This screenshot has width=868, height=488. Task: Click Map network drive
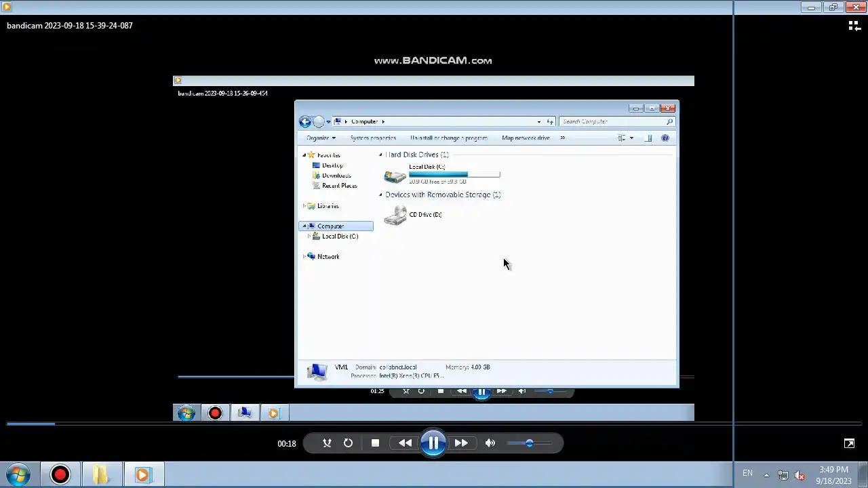tap(526, 138)
